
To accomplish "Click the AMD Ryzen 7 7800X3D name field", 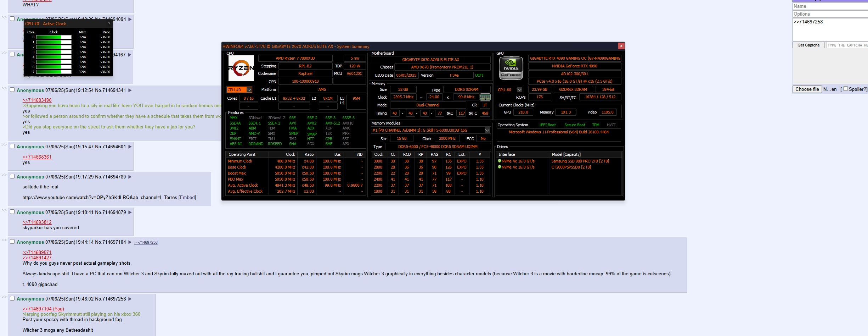I will click(x=295, y=58).
